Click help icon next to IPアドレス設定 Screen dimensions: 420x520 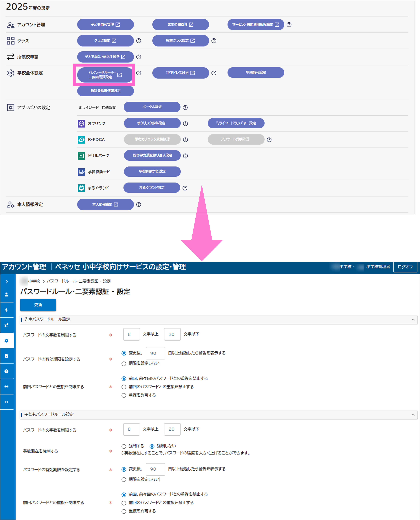214,73
